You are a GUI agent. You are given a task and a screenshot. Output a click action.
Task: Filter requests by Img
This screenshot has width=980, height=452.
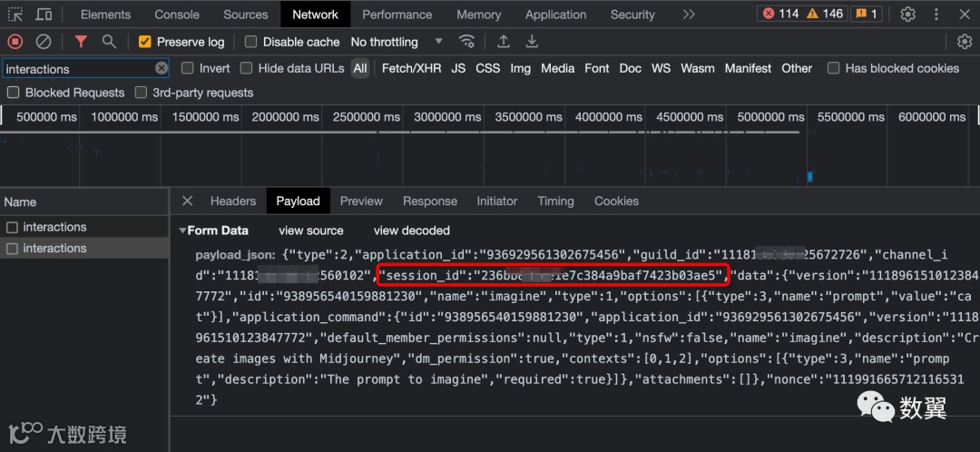[x=520, y=68]
